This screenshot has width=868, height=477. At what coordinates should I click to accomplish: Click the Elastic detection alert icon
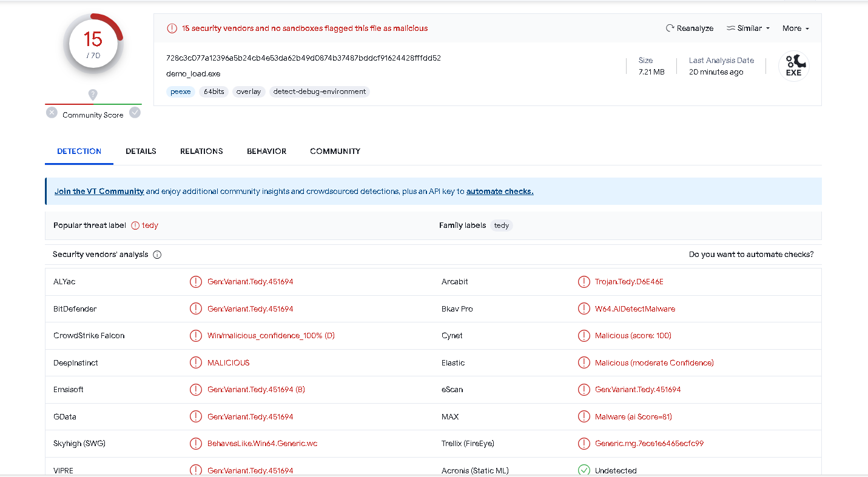click(x=584, y=362)
